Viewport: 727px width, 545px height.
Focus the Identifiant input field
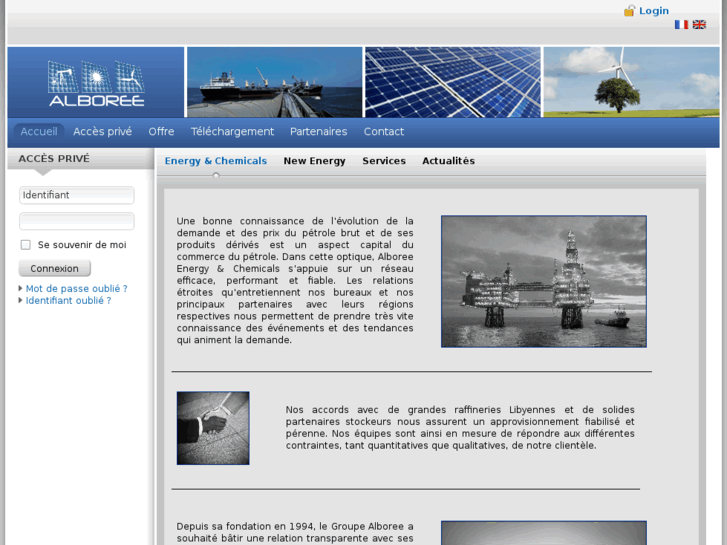click(x=77, y=195)
